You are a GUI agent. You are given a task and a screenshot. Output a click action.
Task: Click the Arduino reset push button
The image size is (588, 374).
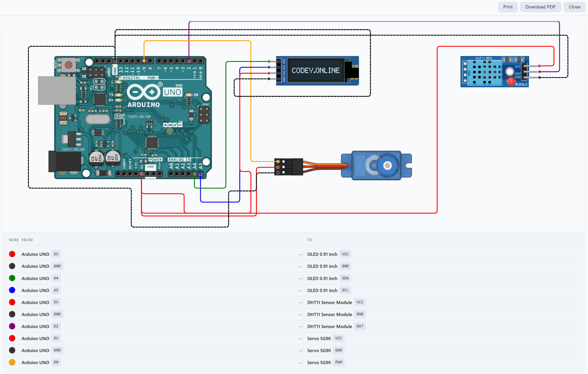(x=68, y=65)
